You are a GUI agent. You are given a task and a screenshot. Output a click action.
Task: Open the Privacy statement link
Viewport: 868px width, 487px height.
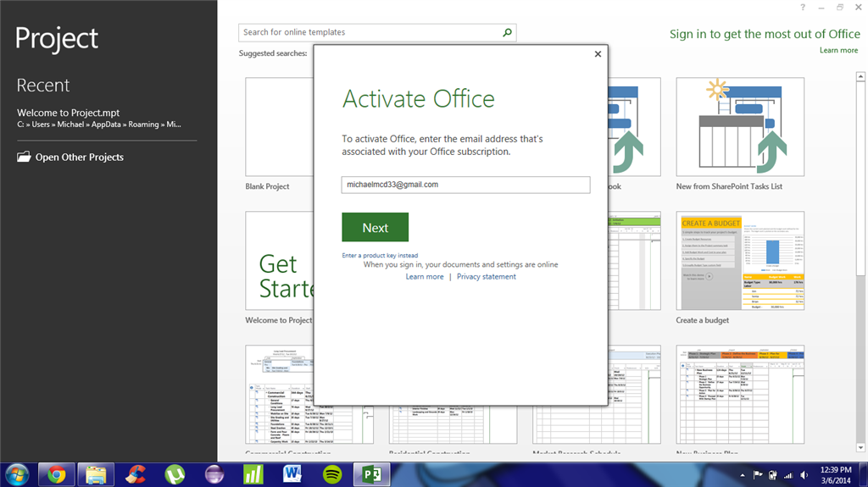coord(486,277)
